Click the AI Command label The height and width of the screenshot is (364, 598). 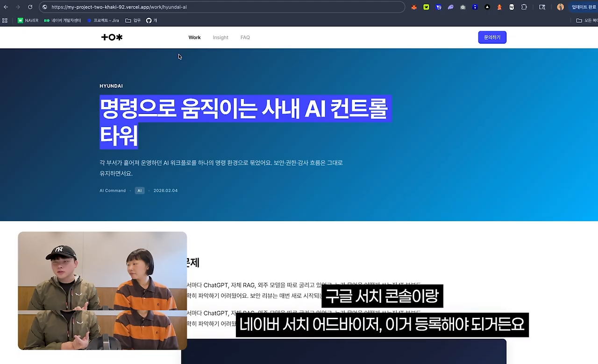coord(113,190)
